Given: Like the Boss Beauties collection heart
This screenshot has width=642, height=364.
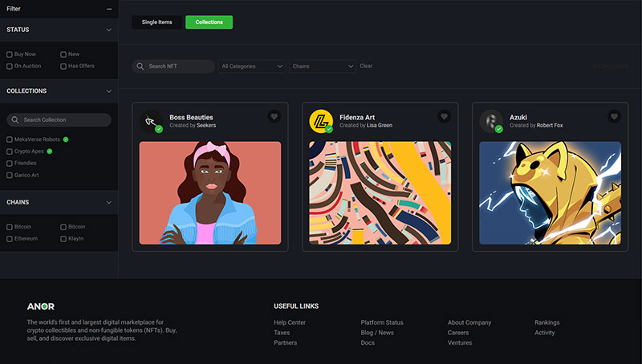Looking at the screenshot, I should click(x=274, y=116).
